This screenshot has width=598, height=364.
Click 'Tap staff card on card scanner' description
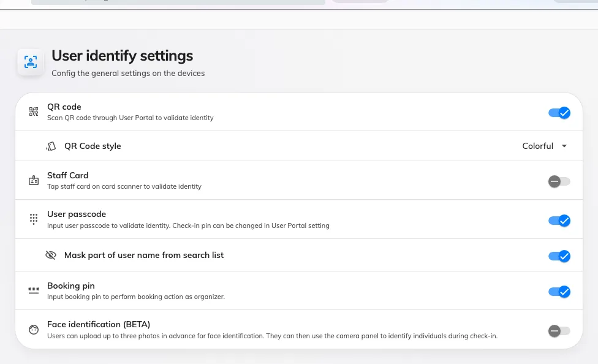click(124, 186)
